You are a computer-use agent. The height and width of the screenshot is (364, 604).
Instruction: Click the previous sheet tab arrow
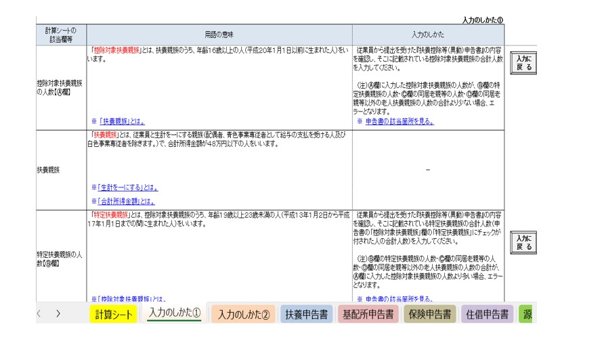click(x=39, y=313)
